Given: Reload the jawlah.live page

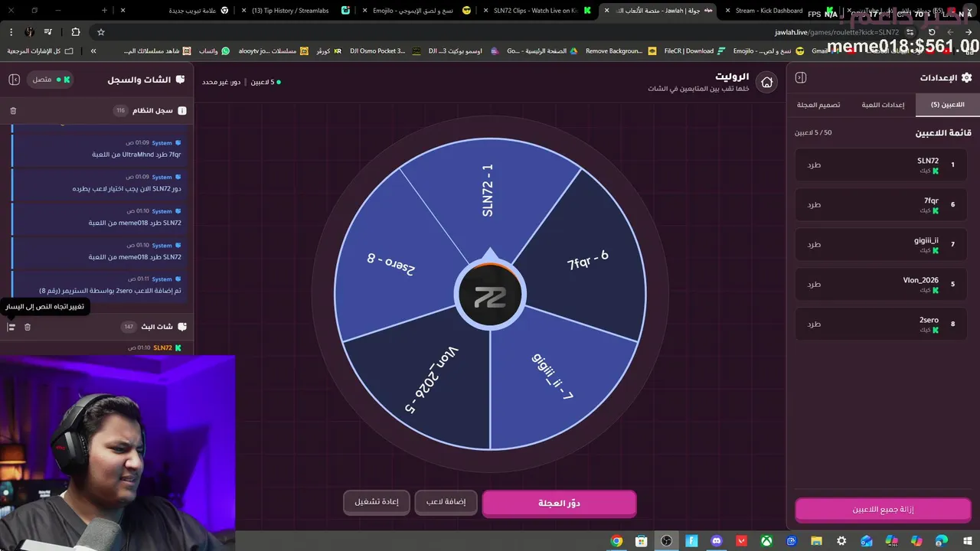Looking at the screenshot, I should [932, 32].
